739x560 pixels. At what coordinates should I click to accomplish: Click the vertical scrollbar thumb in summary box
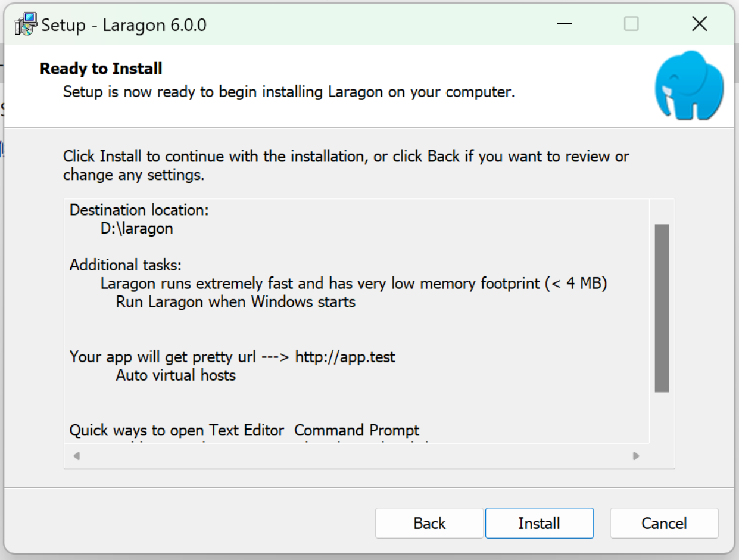click(662, 308)
